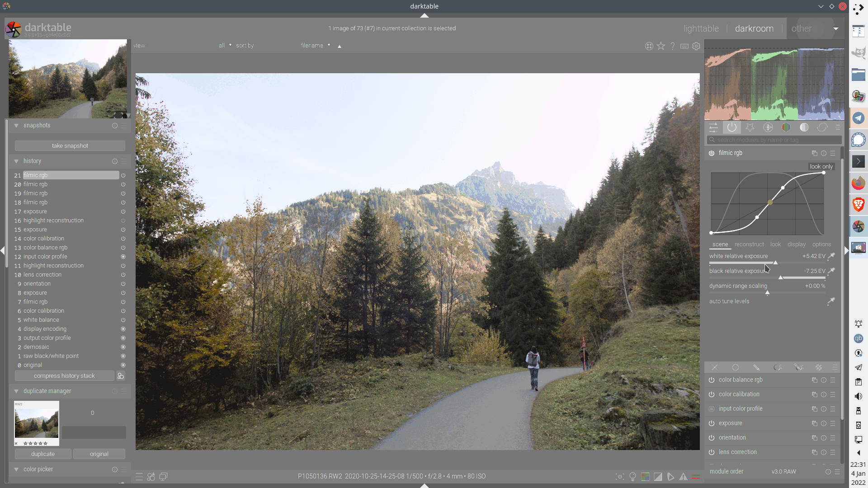
Task: Open the color module group
Action: 786,127
